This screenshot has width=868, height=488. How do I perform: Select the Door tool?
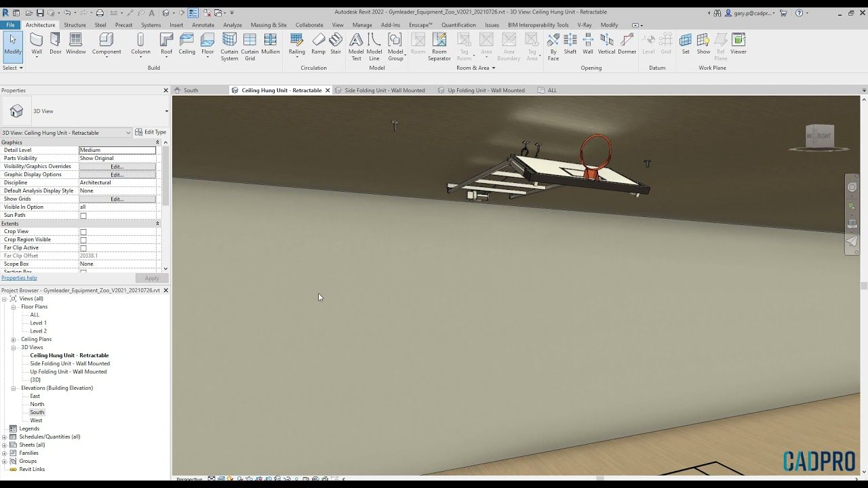coord(56,44)
